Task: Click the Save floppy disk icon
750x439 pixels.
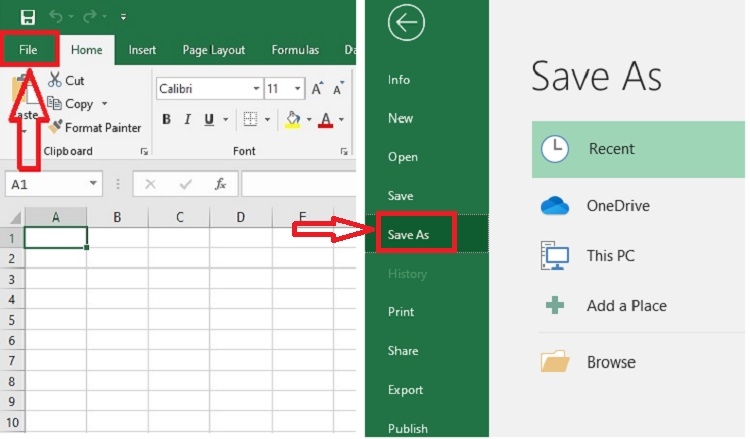Action: 28,17
